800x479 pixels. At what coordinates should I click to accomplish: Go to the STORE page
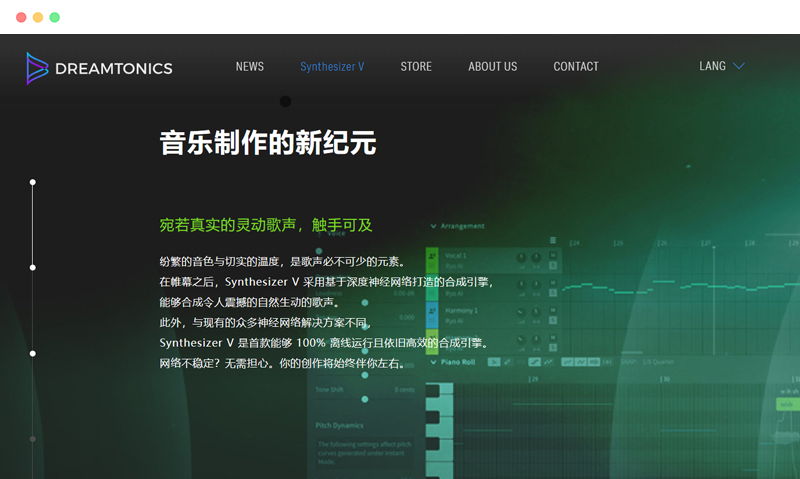click(x=416, y=67)
